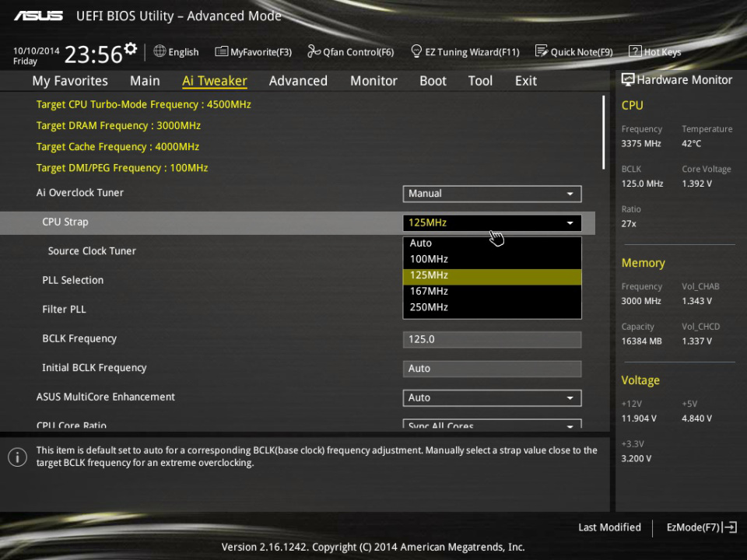
Task: Select the BCLK Frequency label
Action: 79,338
